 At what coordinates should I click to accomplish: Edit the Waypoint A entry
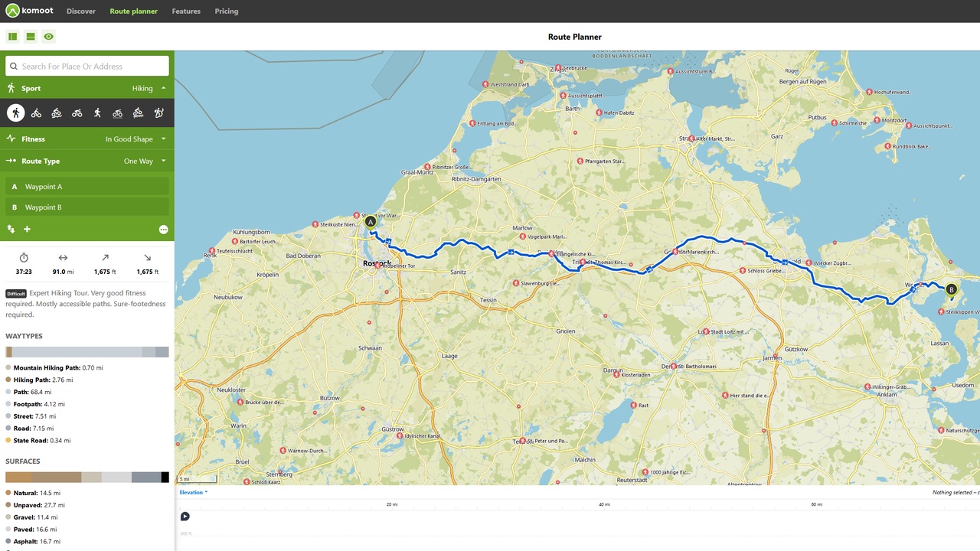pyautogui.click(x=87, y=187)
